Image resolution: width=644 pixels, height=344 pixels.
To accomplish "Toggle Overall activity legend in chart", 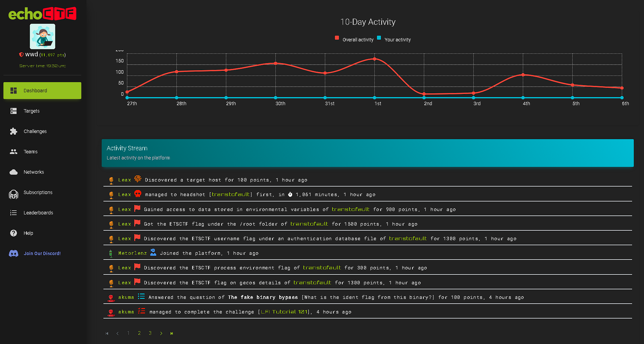I will click(354, 40).
